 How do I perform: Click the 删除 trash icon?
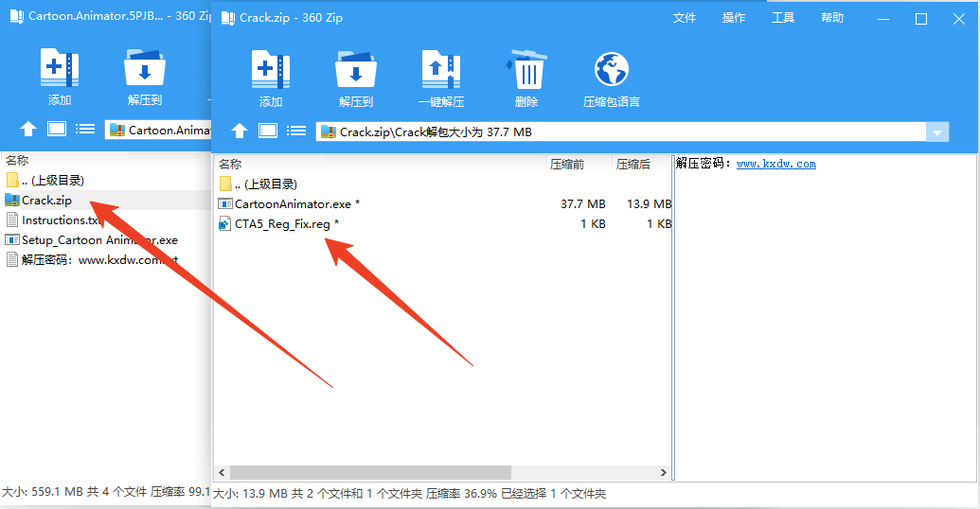point(526,72)
